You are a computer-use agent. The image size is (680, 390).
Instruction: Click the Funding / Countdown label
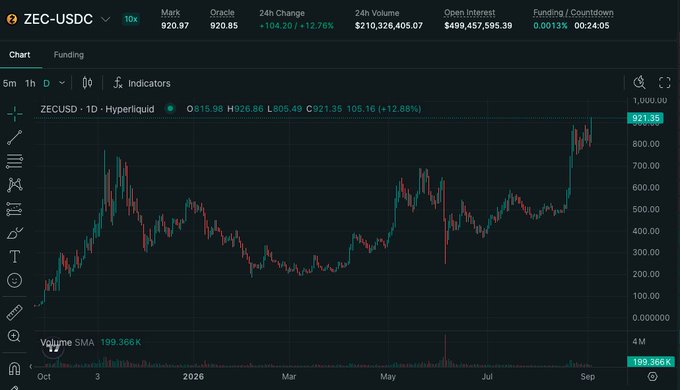(x=573, y=13)
